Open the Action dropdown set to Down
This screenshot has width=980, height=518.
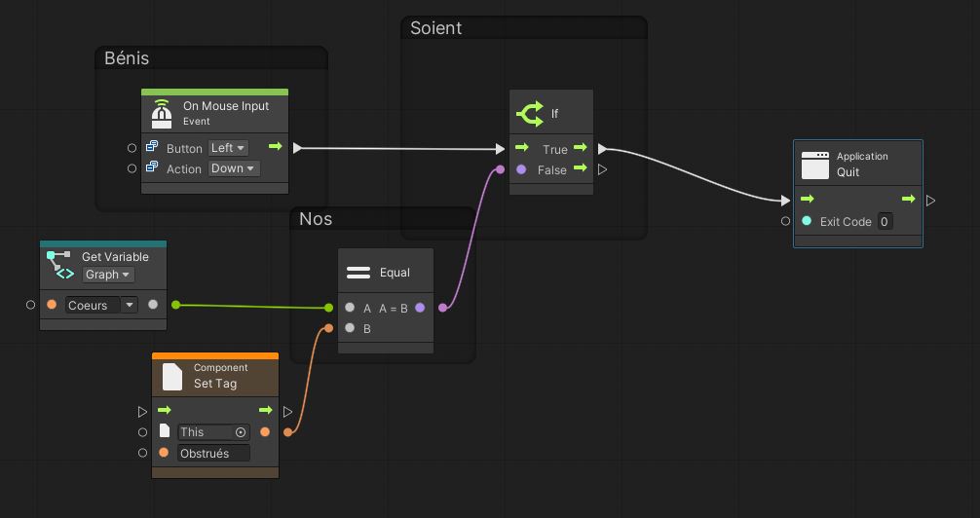234,168
